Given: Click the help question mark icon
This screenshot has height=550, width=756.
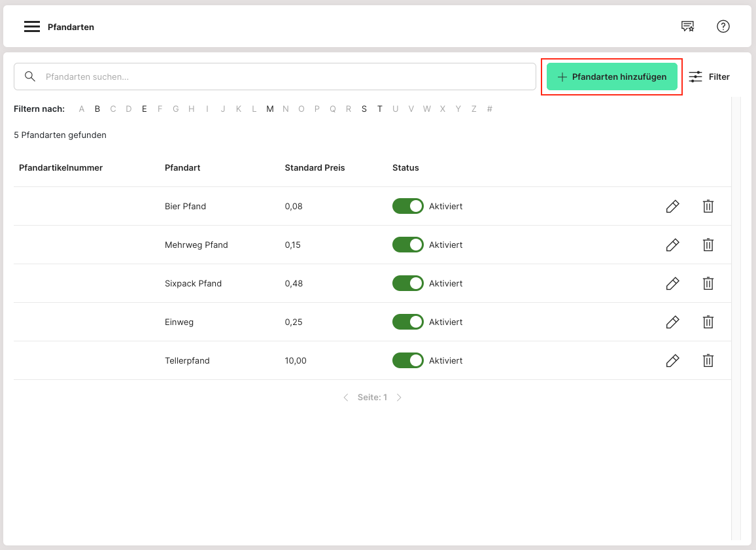Looking at the screenshot, I should point(723,26).
